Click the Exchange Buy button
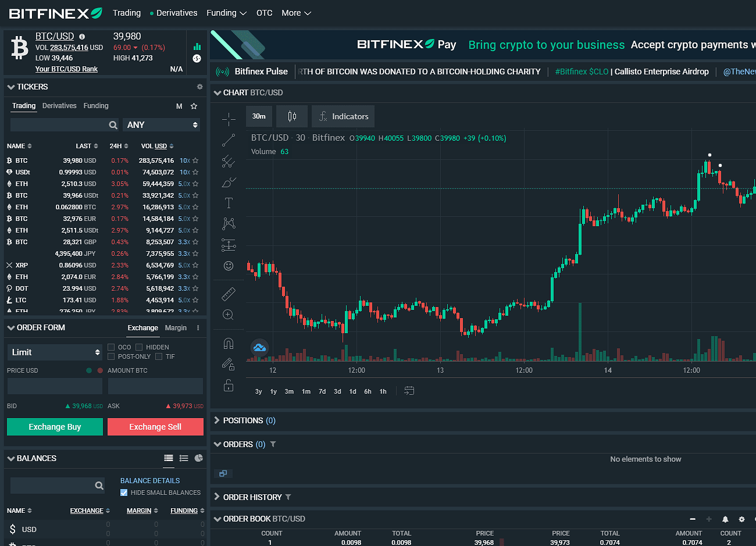The image size is (756, 546). [55, 427]
